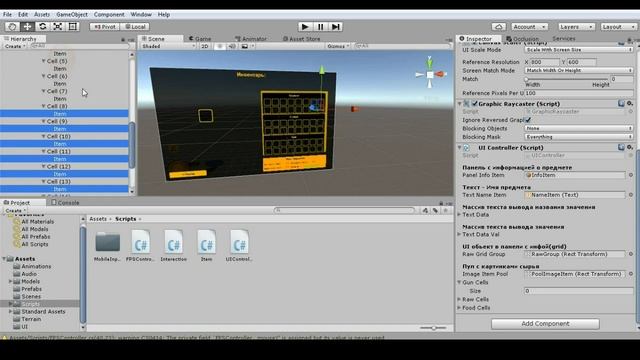Open scene image effects dropdown
Image resolution: width=640 pixels, height=360 pixels.
247,46
